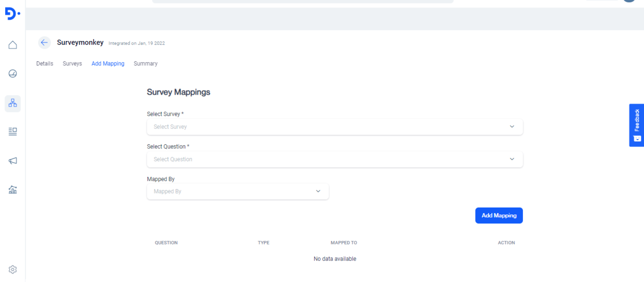Switch to the Details tab
The width and height of the screenshot is (644, 282).
click(x=45, y=64)
